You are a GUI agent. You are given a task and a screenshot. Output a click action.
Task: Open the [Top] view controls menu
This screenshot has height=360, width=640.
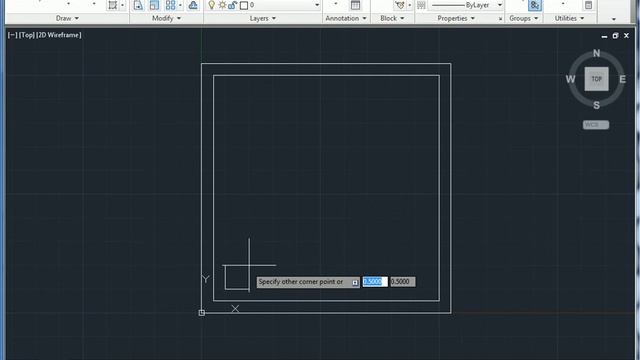click(x=27, y=35)
